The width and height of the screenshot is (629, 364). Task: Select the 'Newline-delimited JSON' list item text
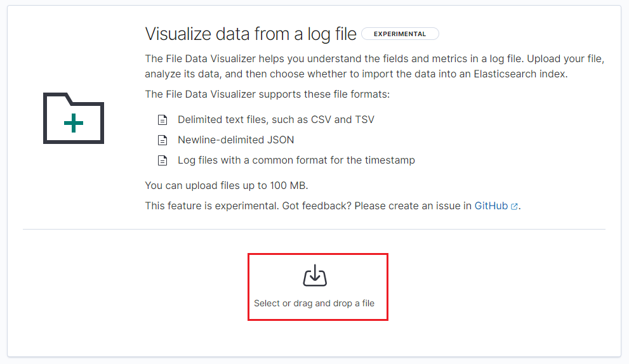[236, 140]
